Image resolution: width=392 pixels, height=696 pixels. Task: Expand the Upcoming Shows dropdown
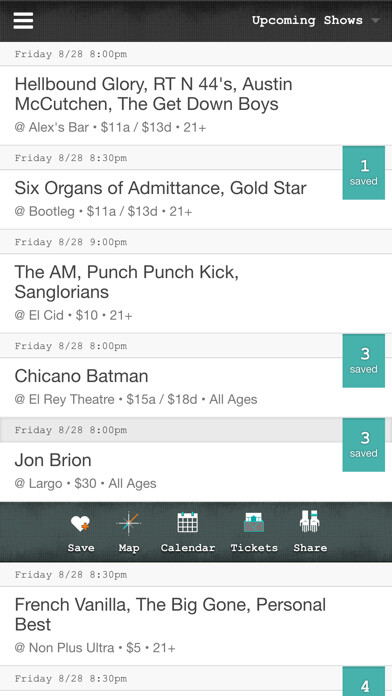coord(376,20)
